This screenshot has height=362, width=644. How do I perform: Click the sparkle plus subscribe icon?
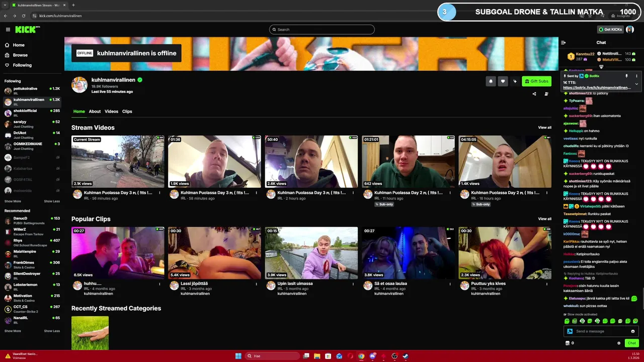515,81
